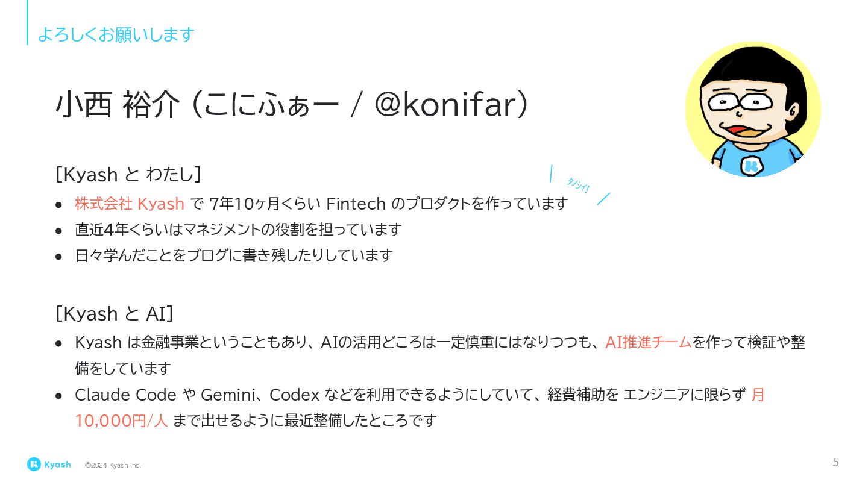Click the Claude Code や Gemini bullet text

(x=420, y=408)
